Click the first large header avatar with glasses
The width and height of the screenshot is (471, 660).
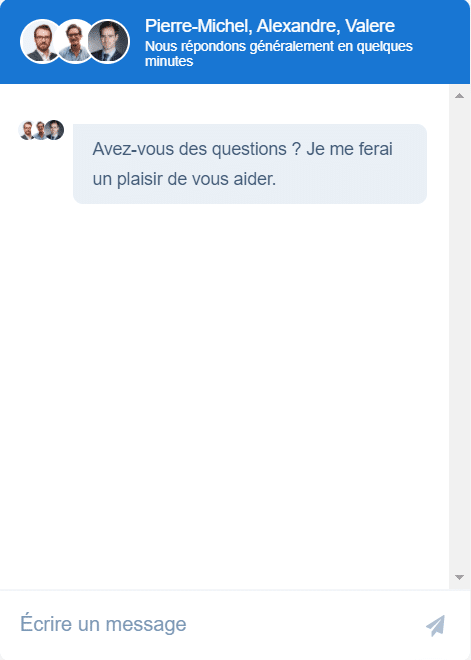coord(41,41)
